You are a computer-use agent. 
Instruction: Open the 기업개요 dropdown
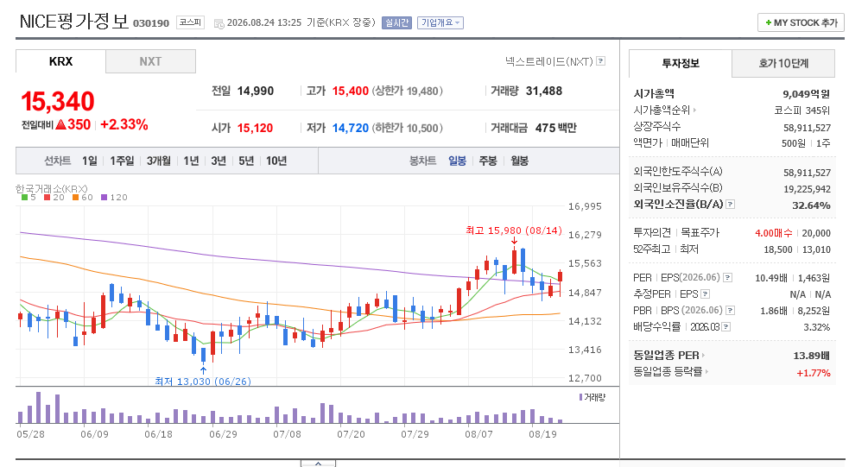440,22
